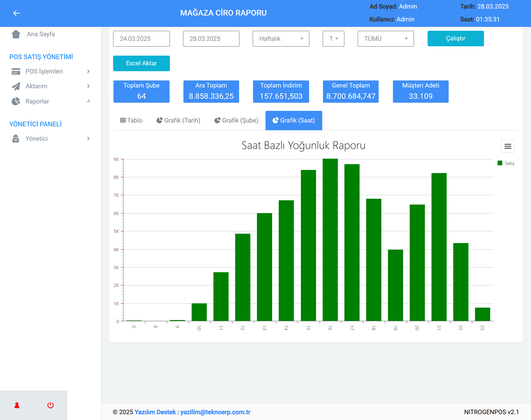The image size is (531, 420).
Task: Click the end date field 28.03.2025
Action: (211, 39)
